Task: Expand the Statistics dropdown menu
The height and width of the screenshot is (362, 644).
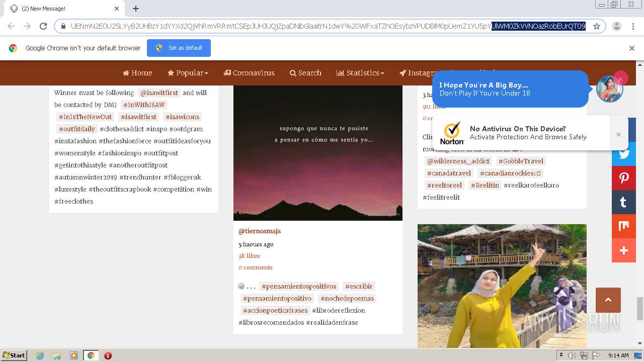Action: click(x=360, y=73)
